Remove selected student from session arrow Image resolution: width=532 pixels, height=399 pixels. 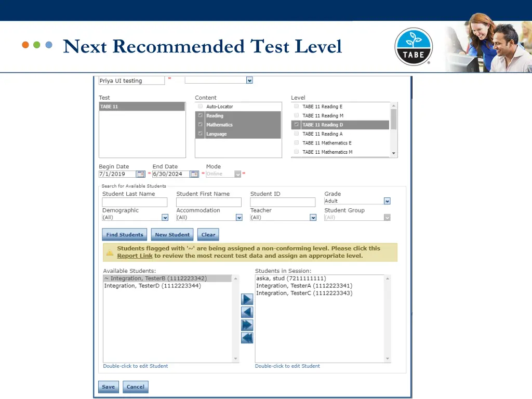247,312
